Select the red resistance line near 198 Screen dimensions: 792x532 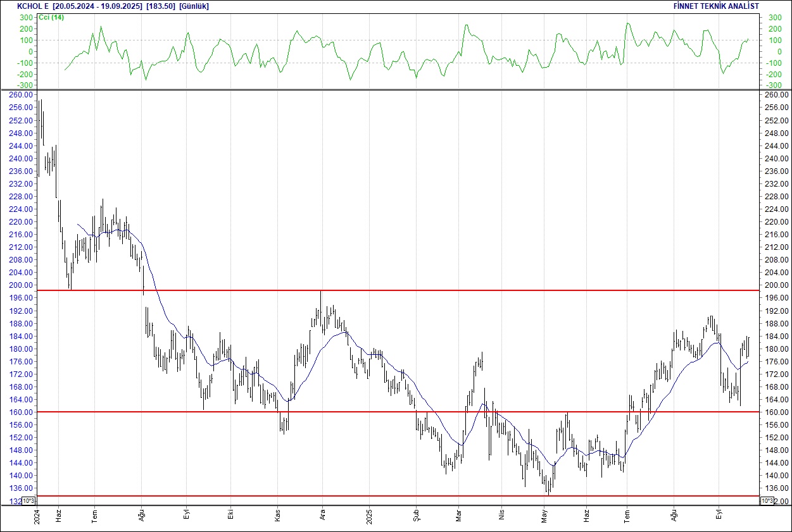point(397,290)
